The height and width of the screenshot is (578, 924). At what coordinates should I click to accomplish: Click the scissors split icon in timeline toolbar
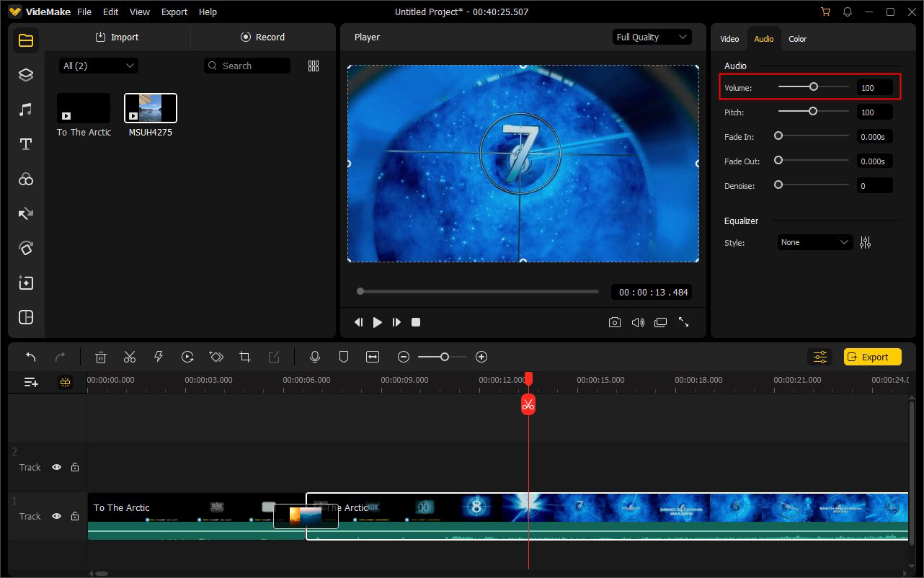coord(130,357)
